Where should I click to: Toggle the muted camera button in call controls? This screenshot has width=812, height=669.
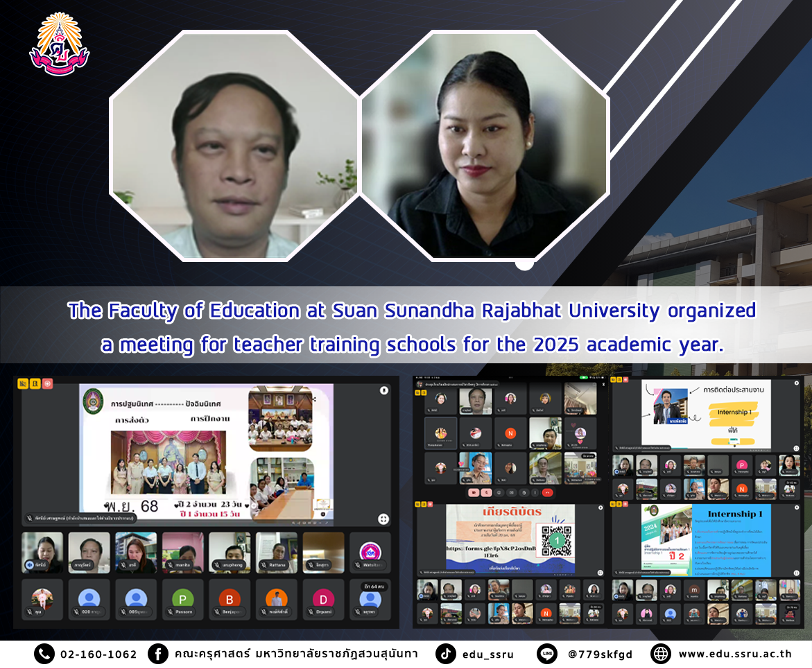tap(475, 492)
